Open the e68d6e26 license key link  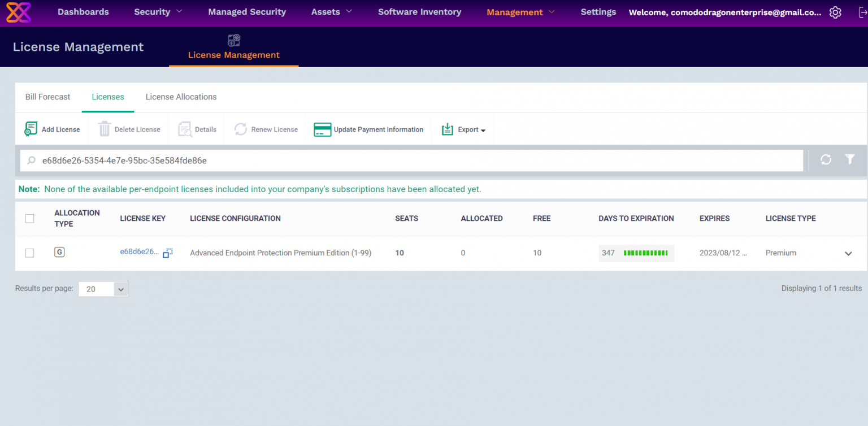click(x=139, y=252)
